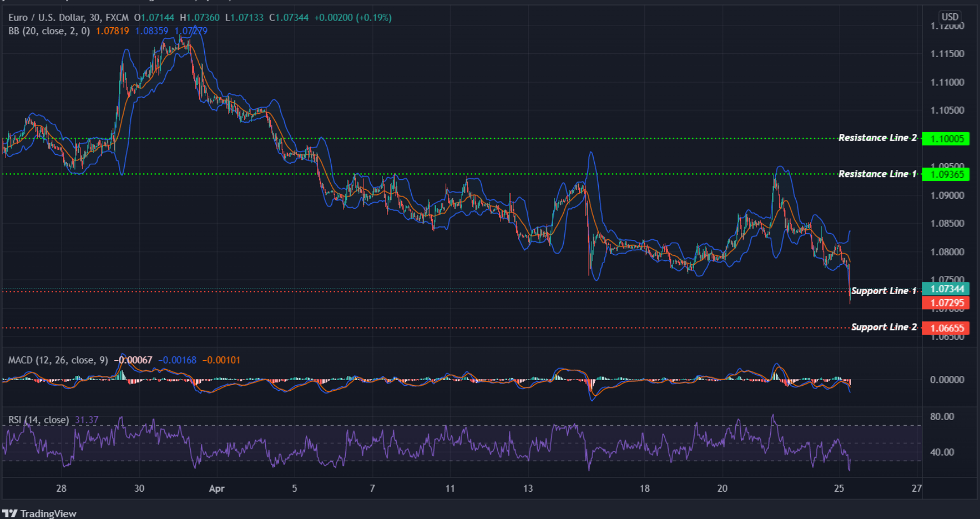Select the Resistance Line 1 label
The height and width of the screenshot is (519, 980).
[x=877, y=174]
